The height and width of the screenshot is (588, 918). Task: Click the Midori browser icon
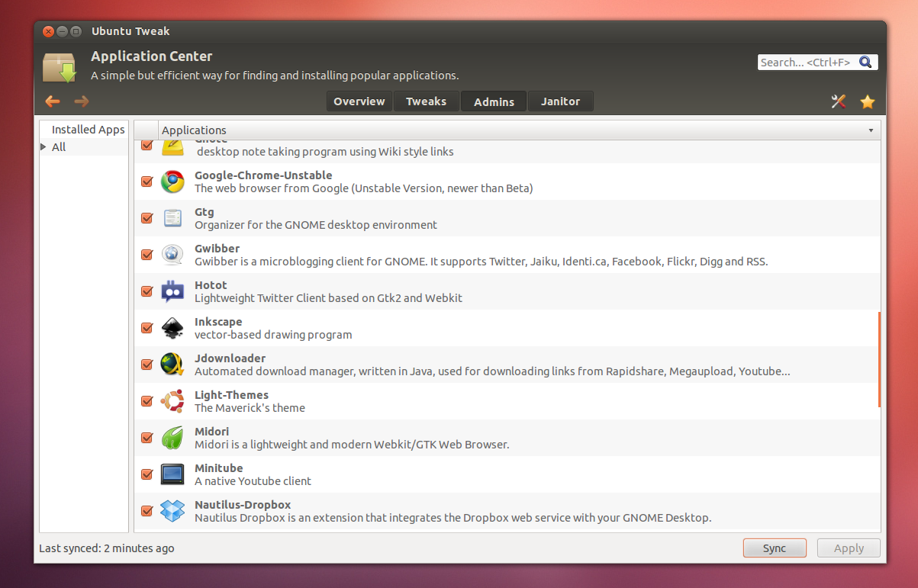coord(172,438)
